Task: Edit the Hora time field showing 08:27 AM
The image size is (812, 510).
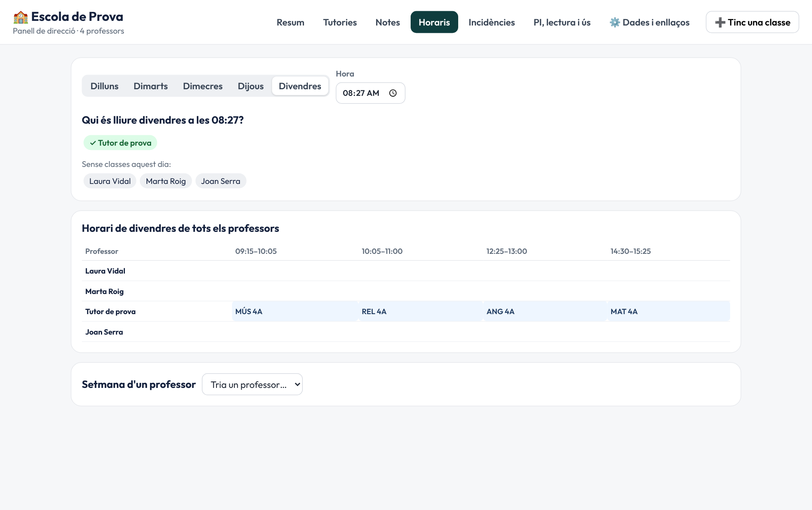Action: [x=370, y=93]
